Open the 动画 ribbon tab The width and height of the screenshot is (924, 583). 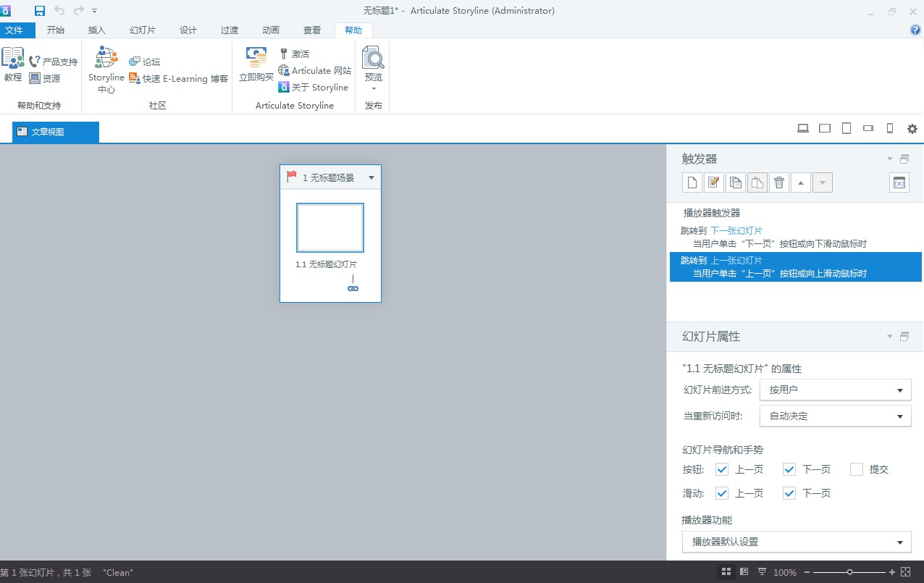[271, 30]
